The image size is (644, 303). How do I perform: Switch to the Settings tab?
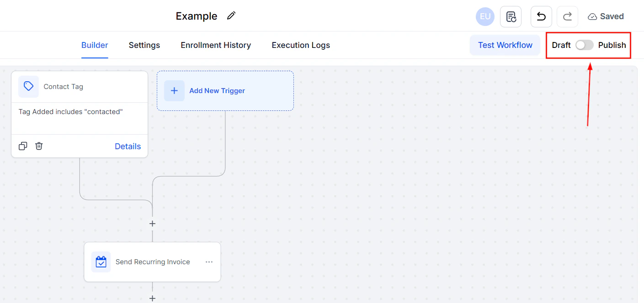144,45
